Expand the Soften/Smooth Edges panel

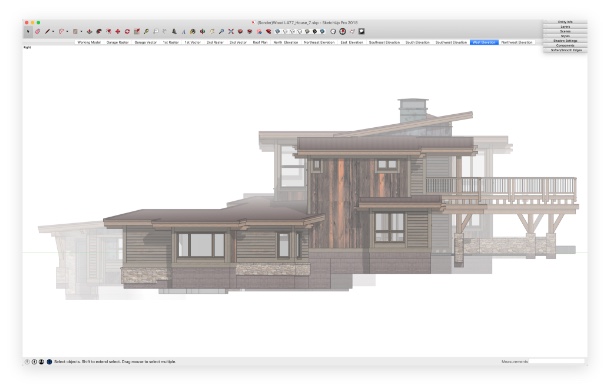(565, 50)
